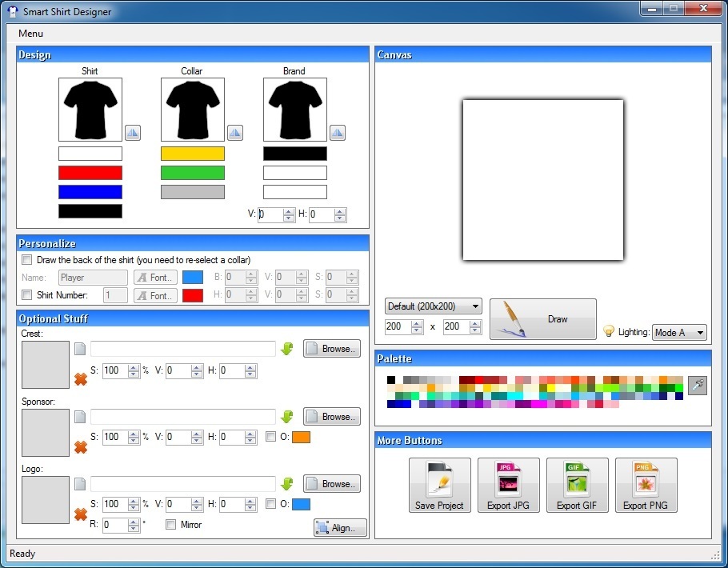Click the Sponsor green apply arrow icon
The image size is (728, 568).
287,417
